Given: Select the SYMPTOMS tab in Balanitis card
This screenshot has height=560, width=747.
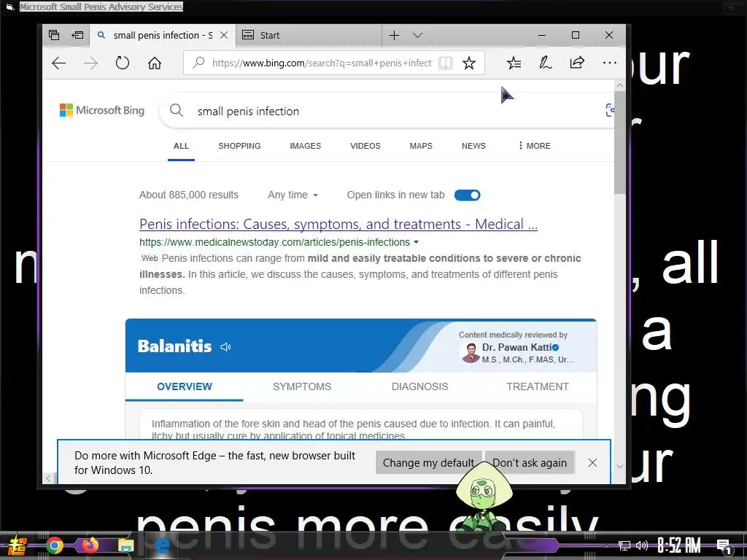Looking at the screenshot, I should 302,386.
